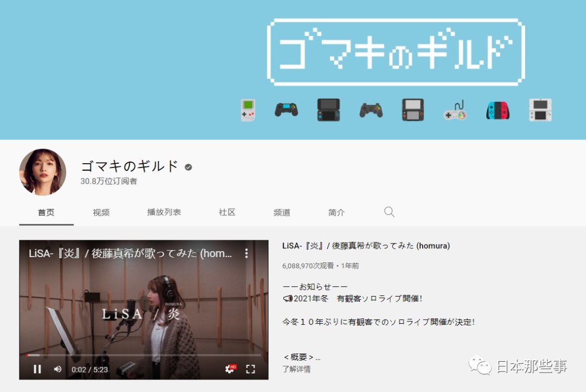Click the ＜概要＞ text
This screenshot has height=392, width=586.
tap(298, 357)
